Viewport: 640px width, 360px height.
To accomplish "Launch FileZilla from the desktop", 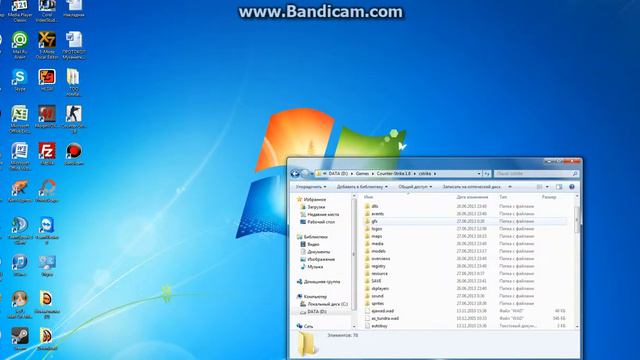I will pyautogui.click(x=47, y=153).
